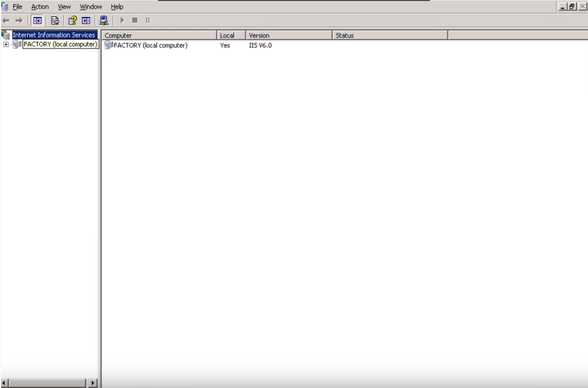Minimize the inner console window
The width and height of the screenshot is (588, 388).
(x=563, y=6)
